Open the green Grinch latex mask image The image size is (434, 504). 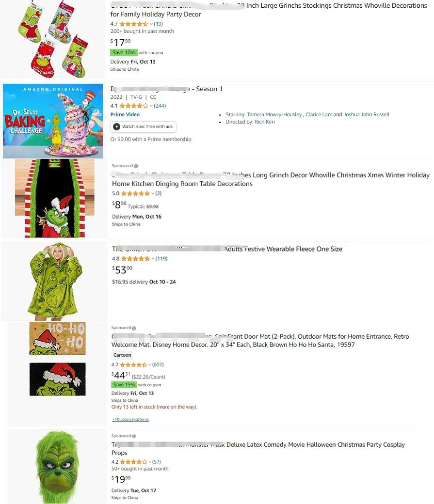58,467
